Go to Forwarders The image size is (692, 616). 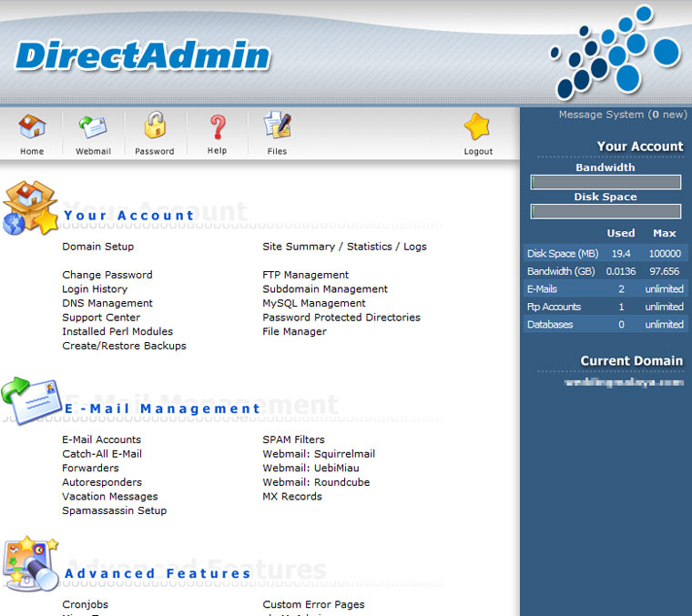pyautogui.click(x=90, y=468)
